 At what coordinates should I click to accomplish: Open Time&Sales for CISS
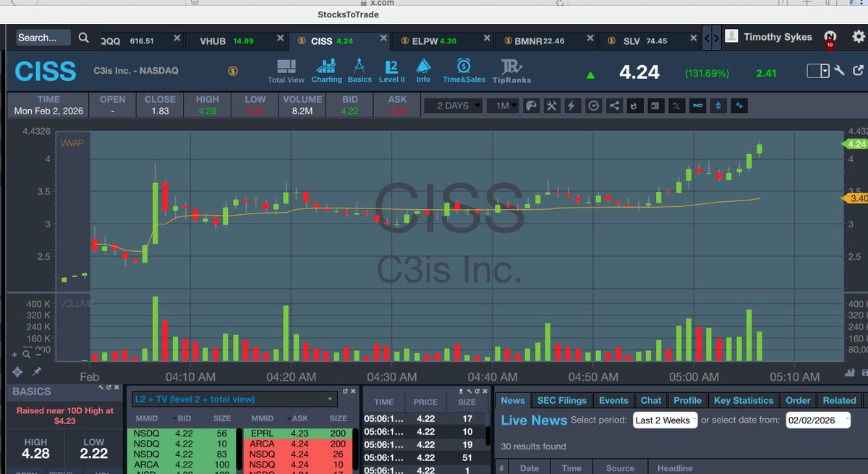click(464, 69)
